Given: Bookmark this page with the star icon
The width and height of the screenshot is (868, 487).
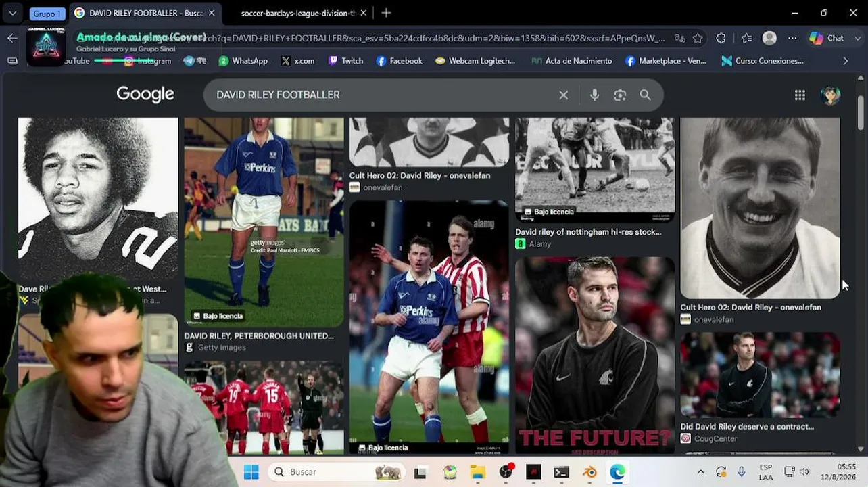Looking at the screenshot, I should (698, 38).
